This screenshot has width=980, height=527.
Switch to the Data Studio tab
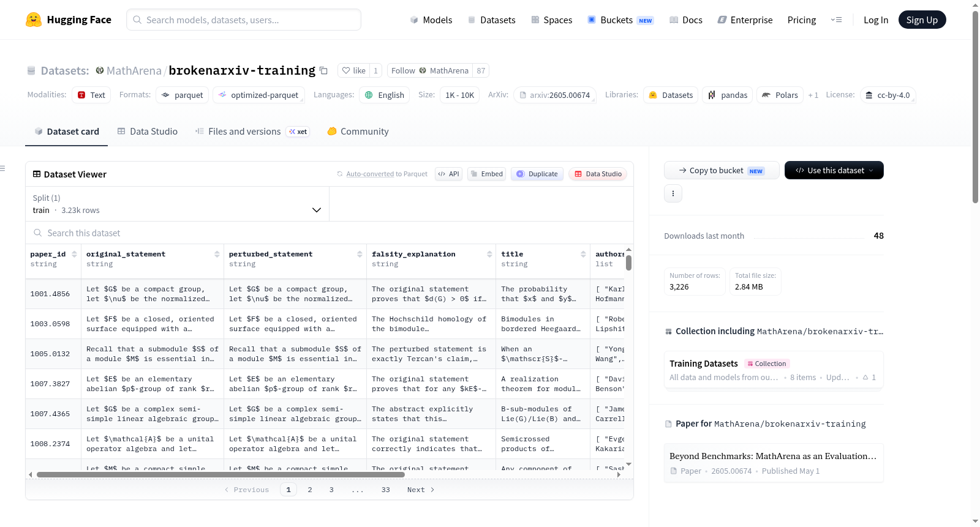[x=148, y=131]
